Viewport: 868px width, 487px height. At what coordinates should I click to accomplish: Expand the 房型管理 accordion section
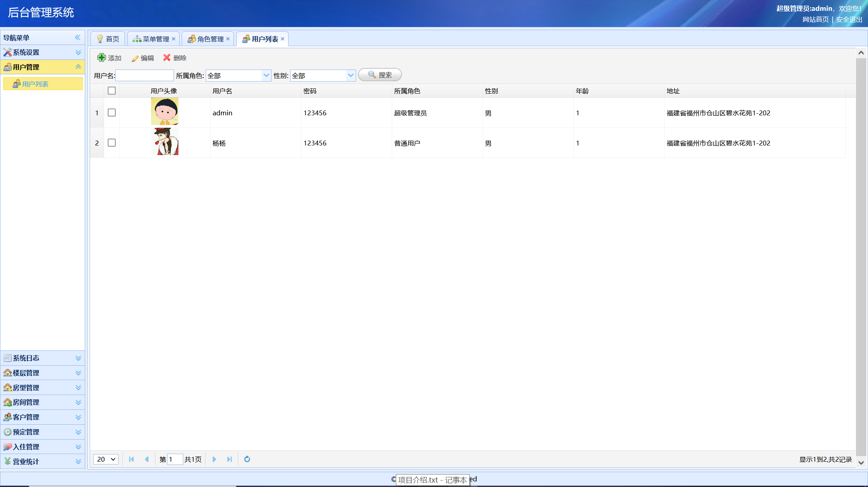tap(78, 388)
